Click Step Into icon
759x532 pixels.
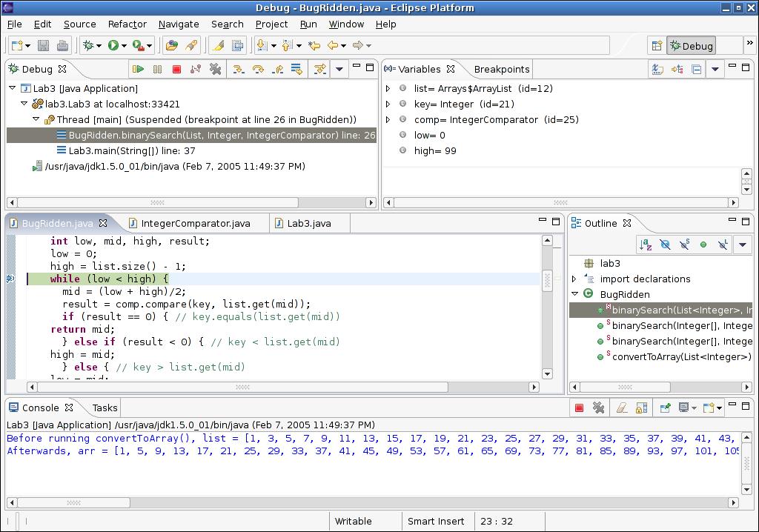tap(238, 69)
